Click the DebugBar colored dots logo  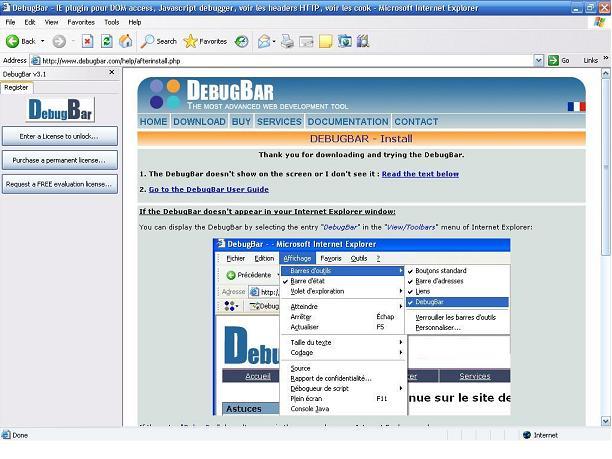tap(165, 94)
